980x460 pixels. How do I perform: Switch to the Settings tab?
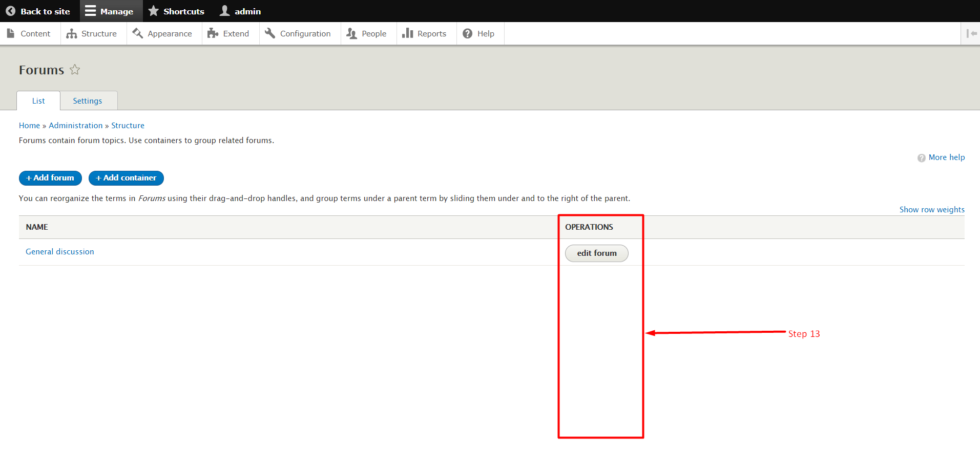[x=88, y=101]
